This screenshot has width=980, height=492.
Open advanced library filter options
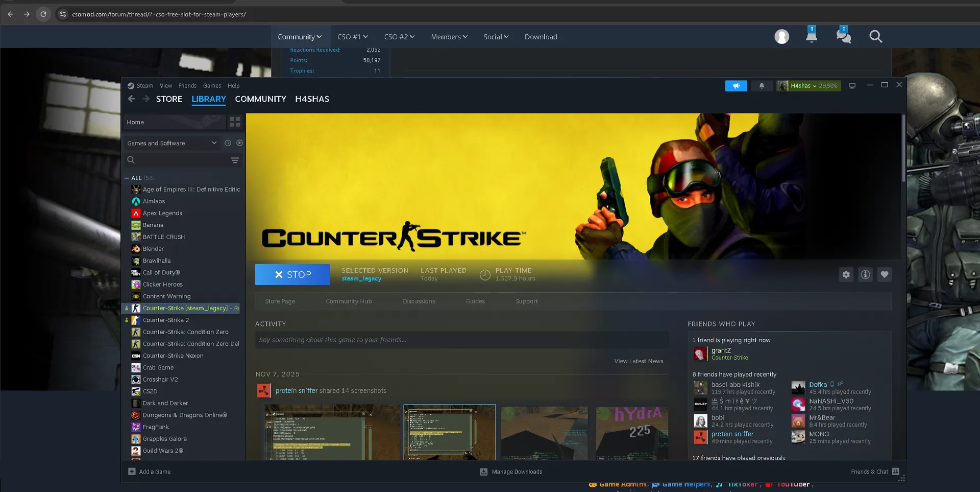[235, 160]
